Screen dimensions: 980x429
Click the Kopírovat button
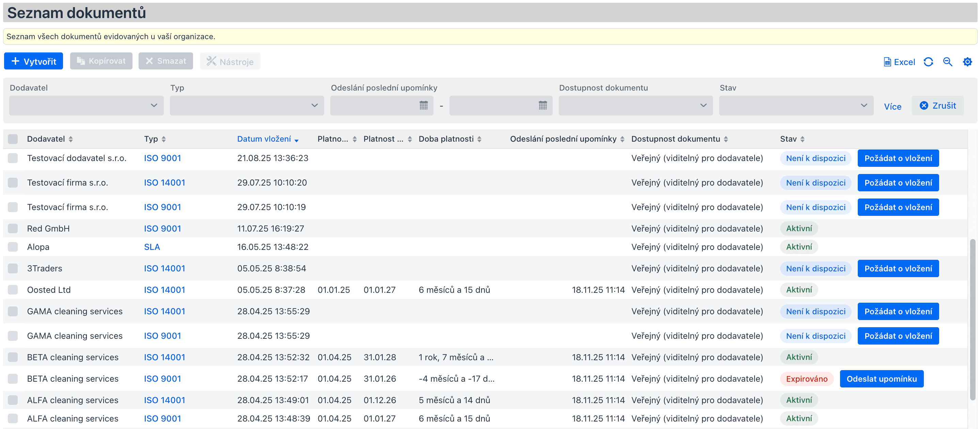[x=101, y=61]
